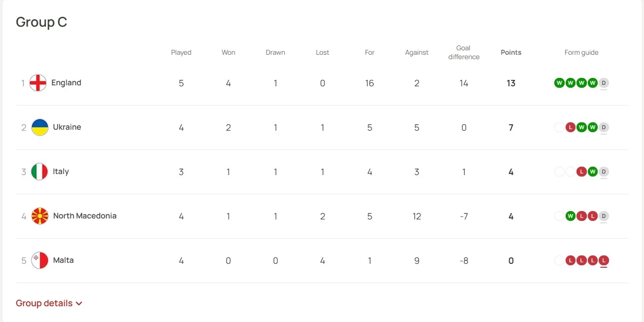This screenshot has width=644, height=322.
Task: Click the England flag icon
Action: click(38, 83)
